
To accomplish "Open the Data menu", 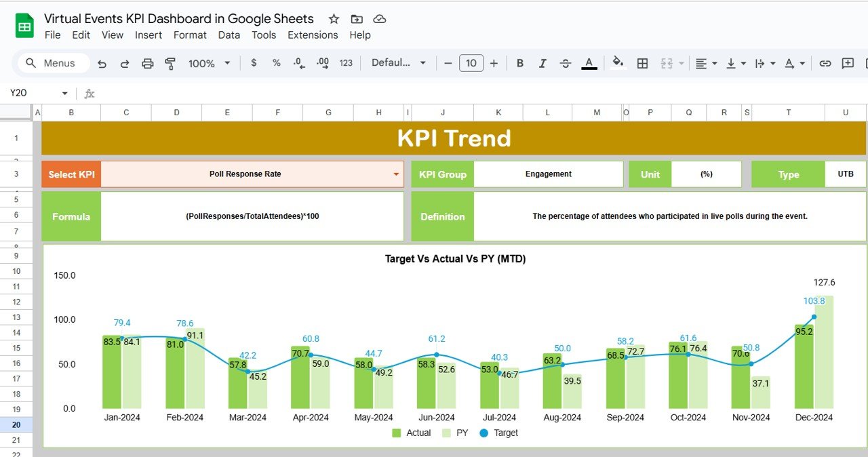I will point(229,35).
